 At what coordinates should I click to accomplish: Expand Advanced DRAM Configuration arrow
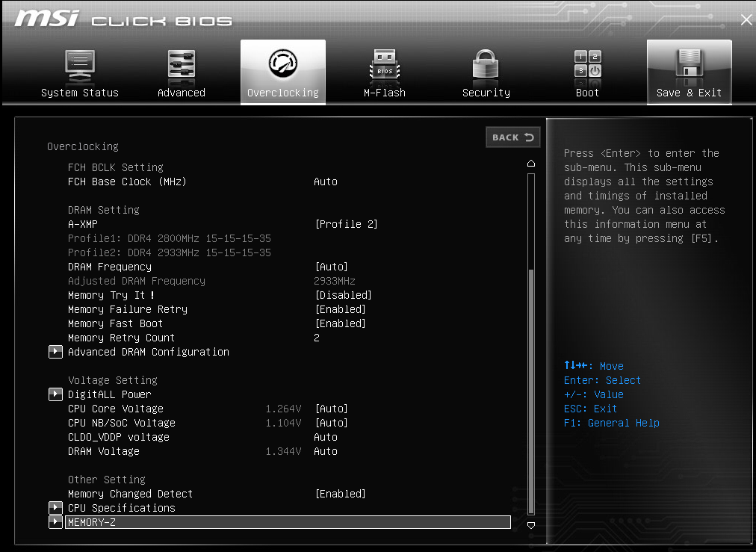55,352
